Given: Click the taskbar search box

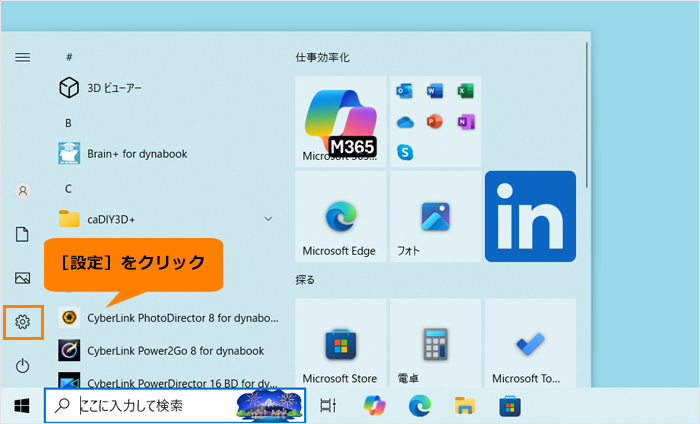Looking at the screenshot, I should [175, 405].
